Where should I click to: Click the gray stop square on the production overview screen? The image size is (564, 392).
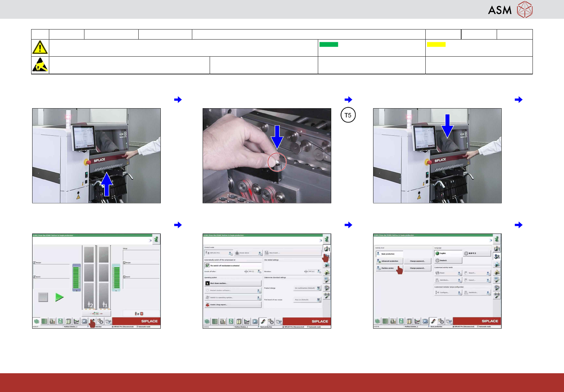pos(43,297)
